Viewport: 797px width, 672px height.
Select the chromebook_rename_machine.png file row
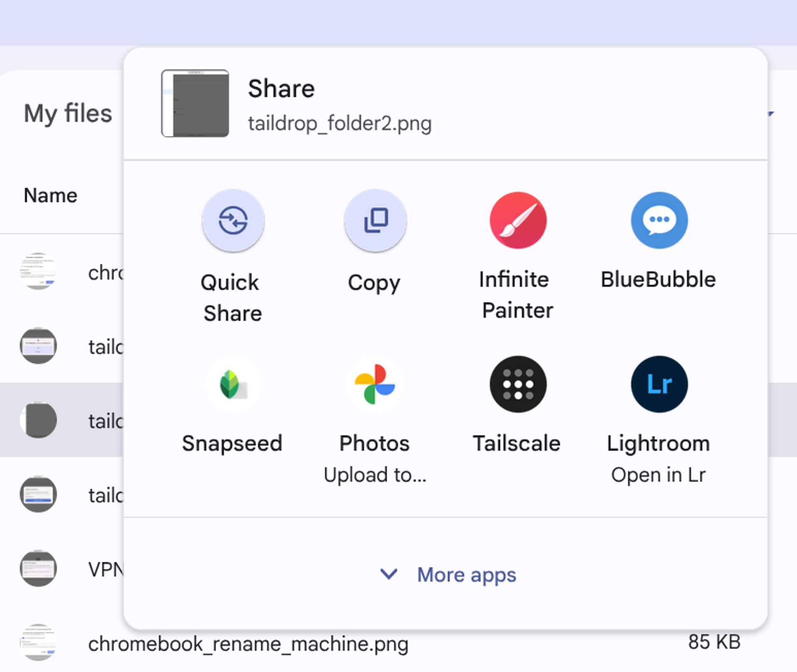[248, 644]
